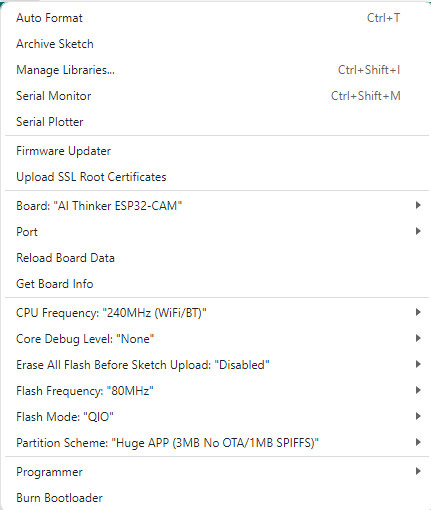Viewport: 431px width, 510px height.
Task: Click the arrow beside Partition Scheme entry
Action: coord(418,442)
